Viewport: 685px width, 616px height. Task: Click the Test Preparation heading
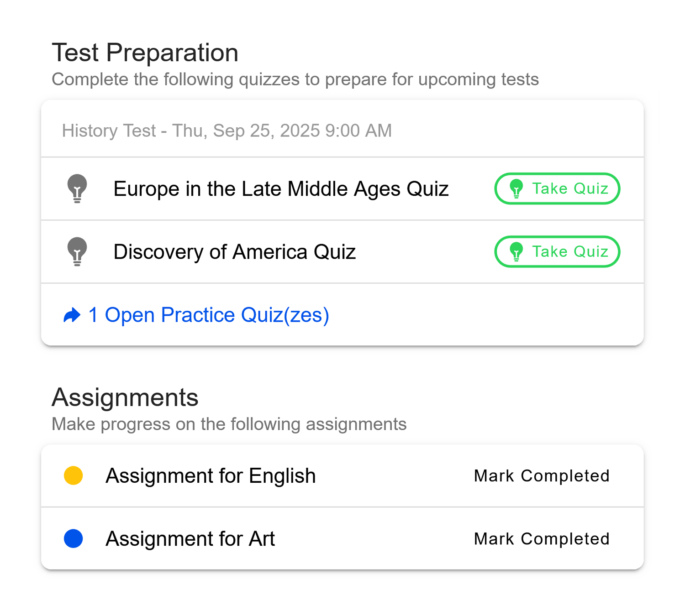point(145,52)
